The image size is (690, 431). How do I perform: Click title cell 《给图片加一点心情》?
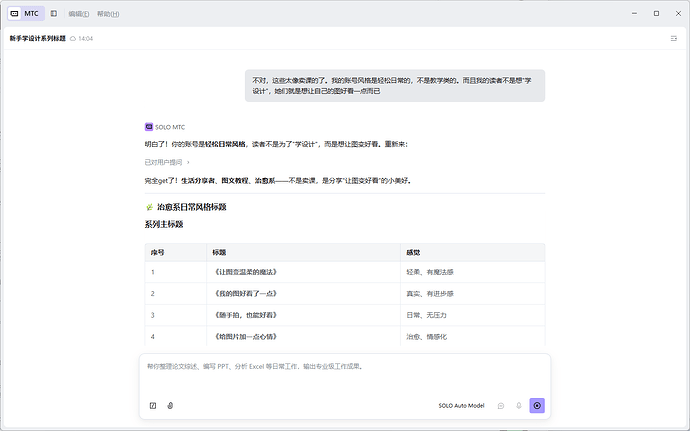click(246, 337)
